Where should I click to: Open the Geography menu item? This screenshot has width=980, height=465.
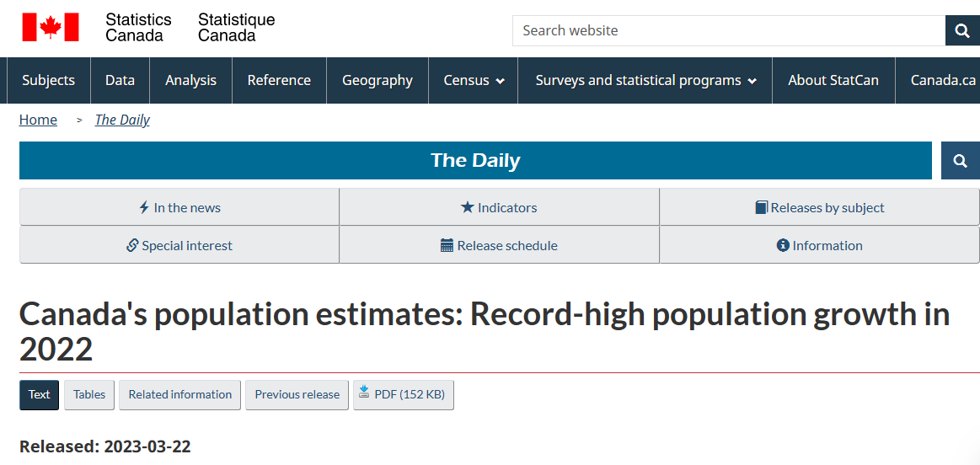[x=378, y=81]
